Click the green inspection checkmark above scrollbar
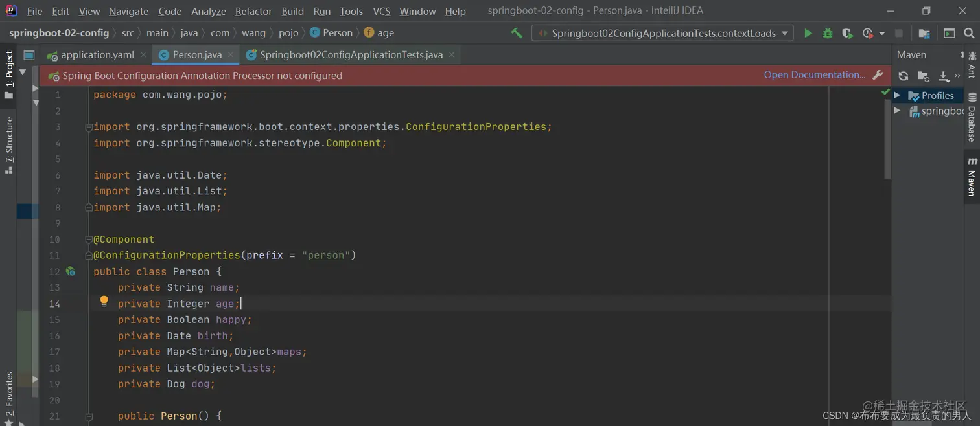The height and width of the screenshot is (426, 980). [x=885, y=93]
